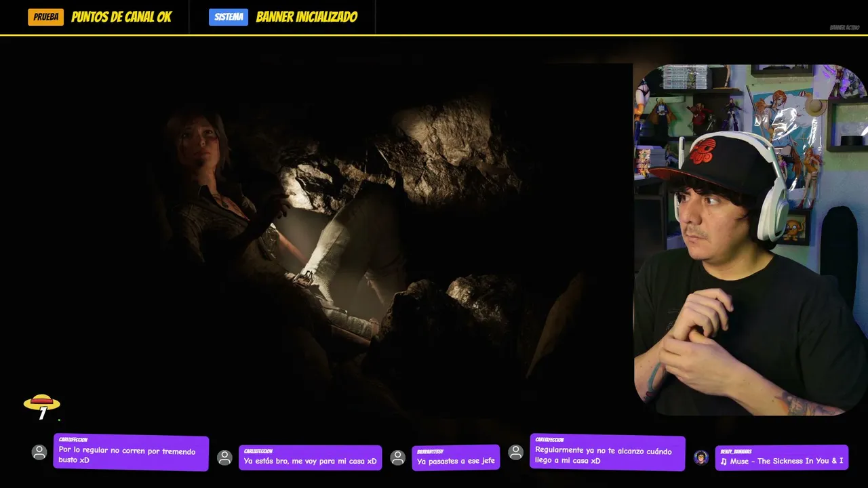The width and height of the screenshot is (868, 488).
Task: Click the avatar beside the Muse song message
Action: pyautogui.click(x=701, y=457)
